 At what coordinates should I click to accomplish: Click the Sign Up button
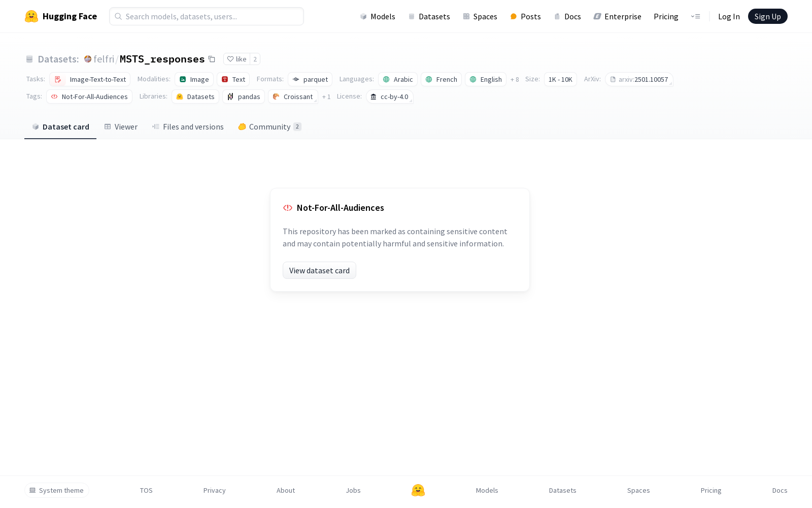click(x=768, y=16)
